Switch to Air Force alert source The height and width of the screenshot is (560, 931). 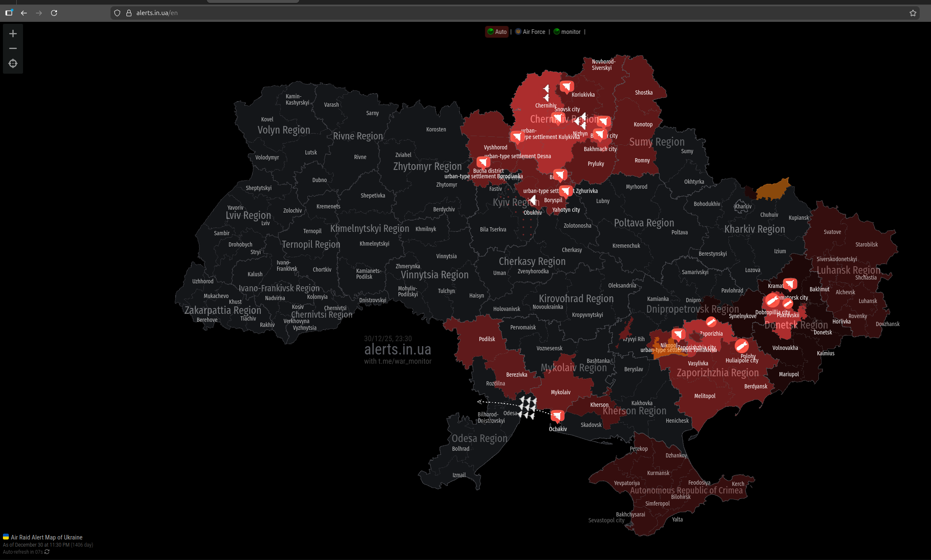tap(530, 32)
